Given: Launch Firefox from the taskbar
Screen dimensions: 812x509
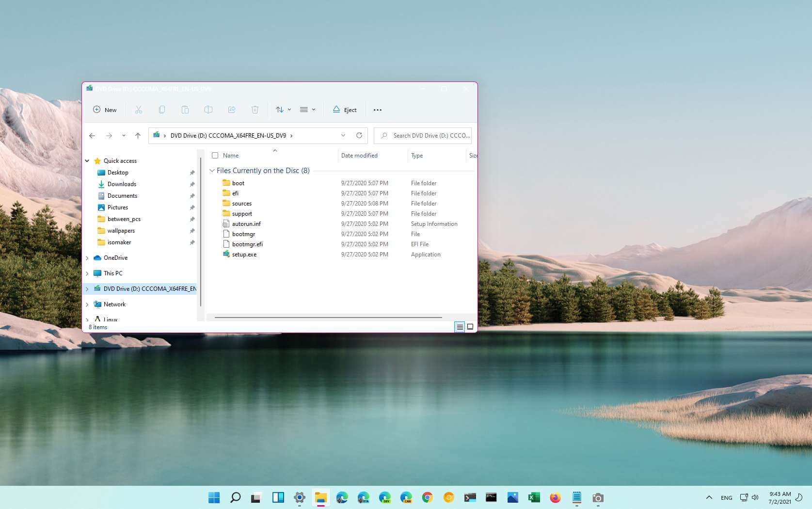Looking at the screenshot, I should pos(555,497).
